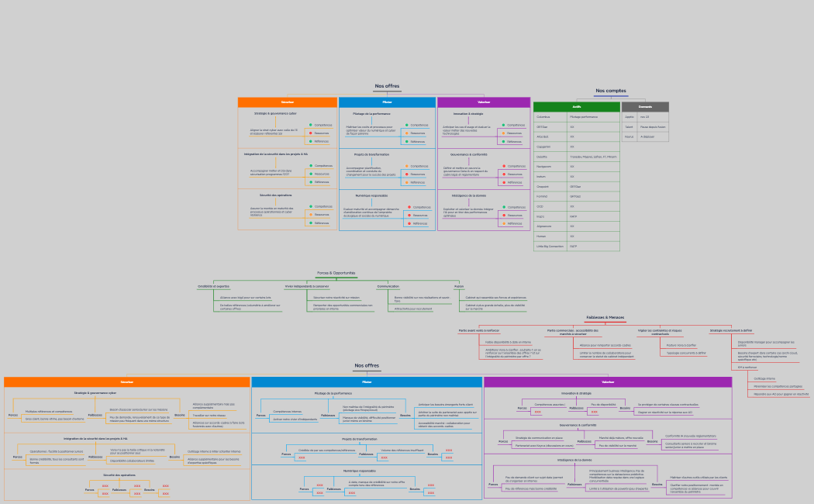Click the green Actifs table header
Viewport: 814px width, 504px height.
pos(576,106)
